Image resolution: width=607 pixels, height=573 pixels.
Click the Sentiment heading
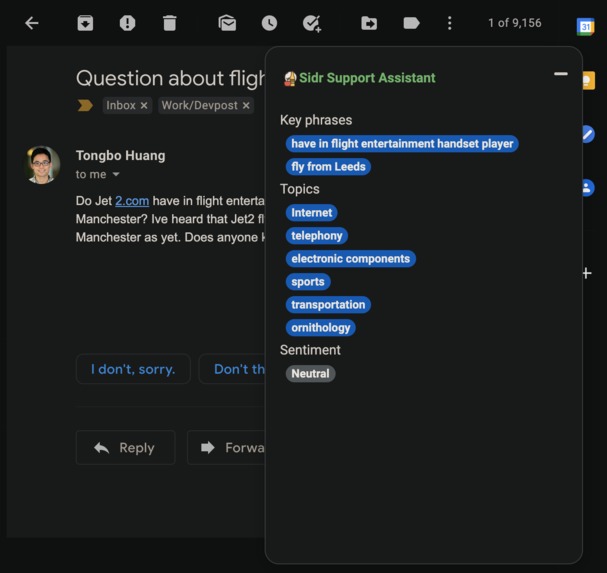[310, 350]
